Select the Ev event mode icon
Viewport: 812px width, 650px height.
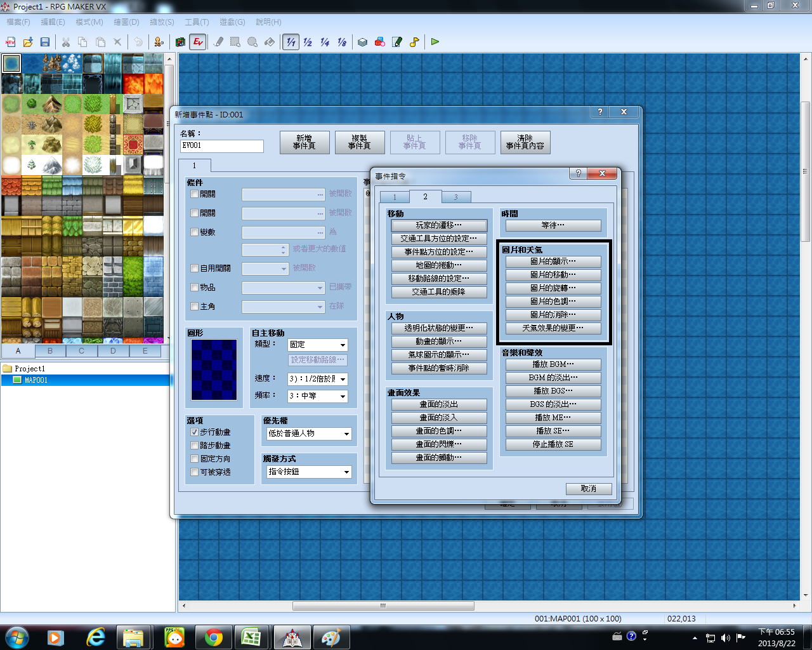[x=198, y=42]
